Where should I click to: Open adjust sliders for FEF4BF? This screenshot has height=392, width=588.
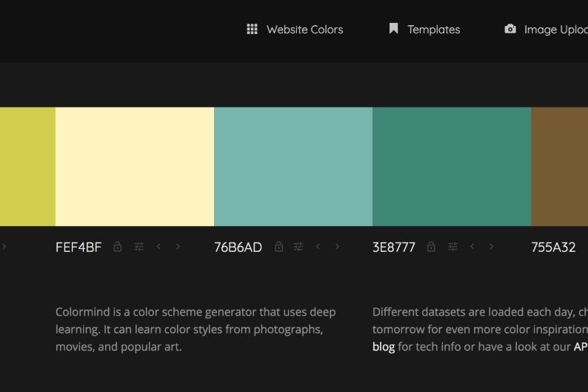pos(139,247)
